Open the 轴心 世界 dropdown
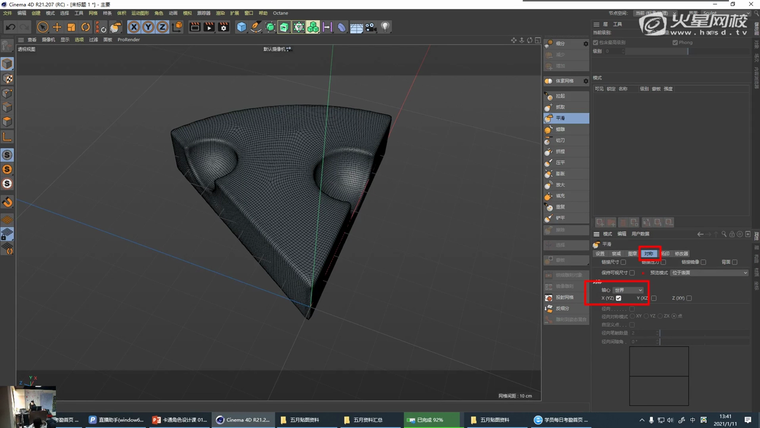Image resolution: width=760 pixels, height=428 pixels. [627, 290]
